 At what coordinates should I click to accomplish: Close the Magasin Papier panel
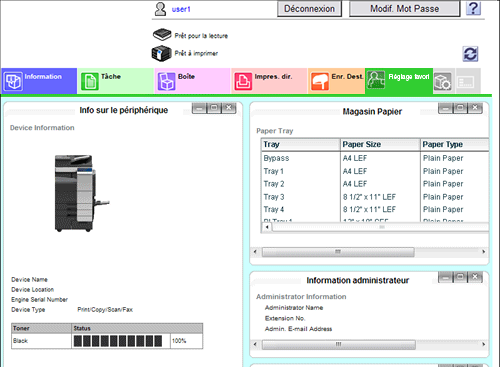475,108
